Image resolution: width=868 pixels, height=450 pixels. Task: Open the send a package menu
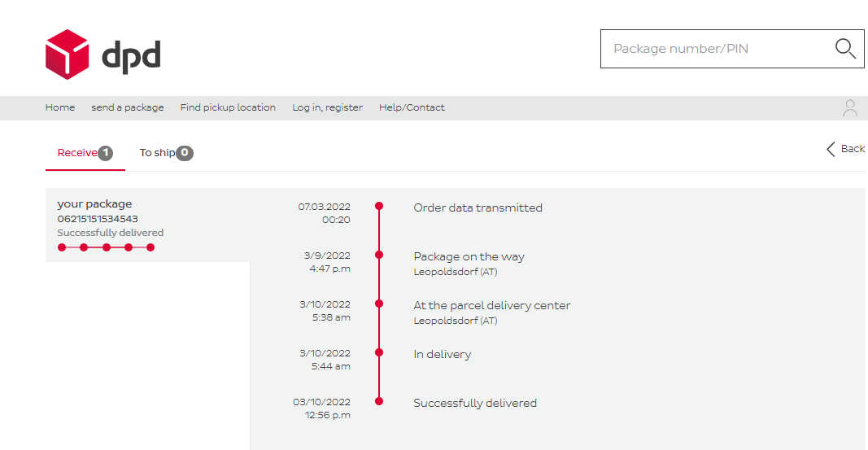coord(127,107)
